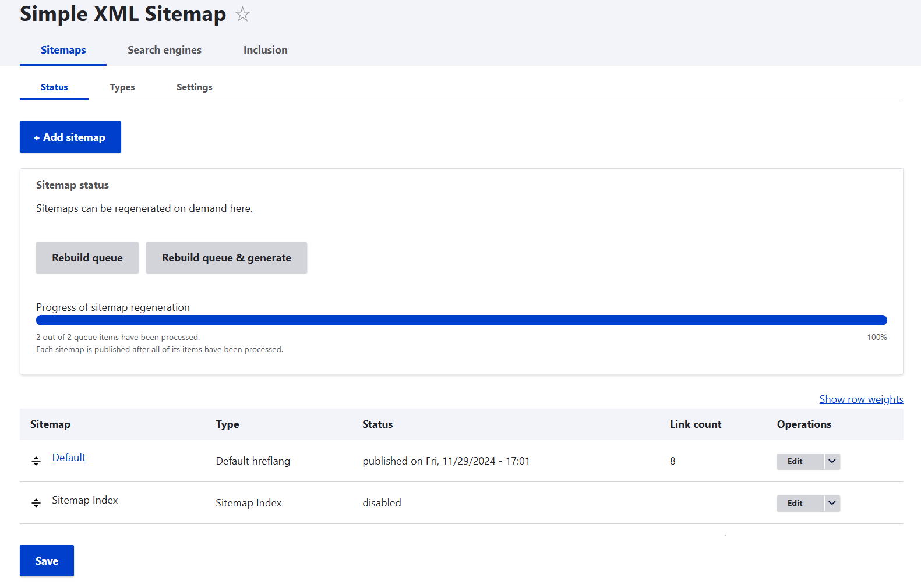
Task: Edit the Default sitemap
Action: [x=795, y=461]
